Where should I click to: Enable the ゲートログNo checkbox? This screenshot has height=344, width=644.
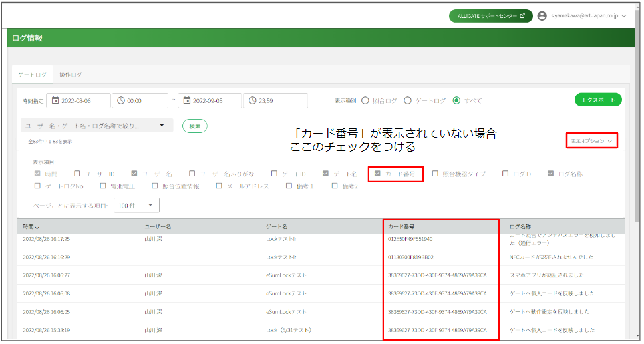[37, 186]
